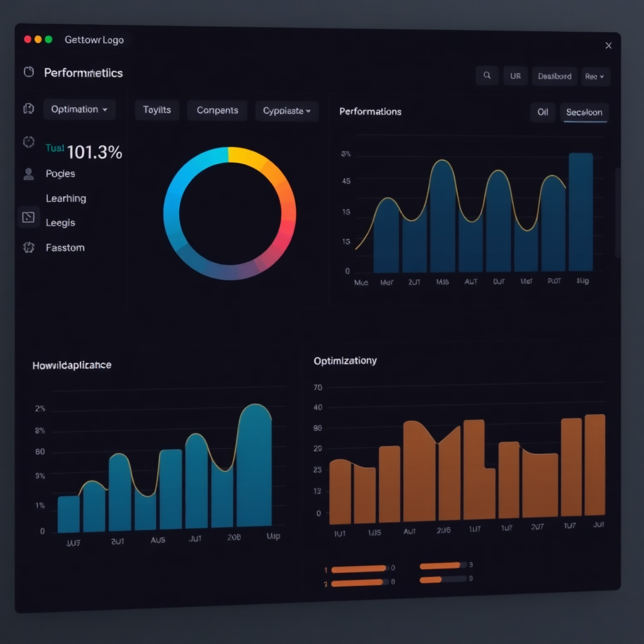Click the dotted circle icon beside Tust
644x644 pixels.
coord(28,142)
